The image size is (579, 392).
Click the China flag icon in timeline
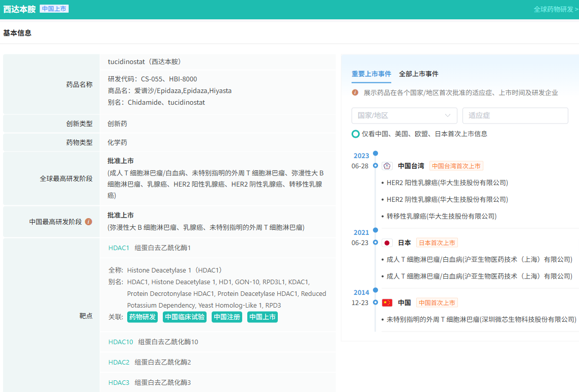(x=387, y=303)
